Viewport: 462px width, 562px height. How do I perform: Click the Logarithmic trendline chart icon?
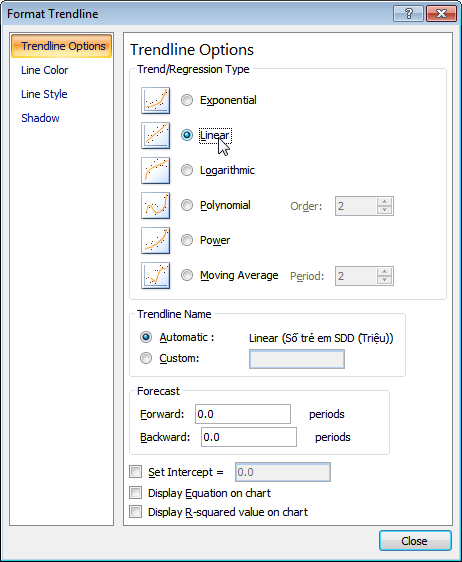coord(156,171)
